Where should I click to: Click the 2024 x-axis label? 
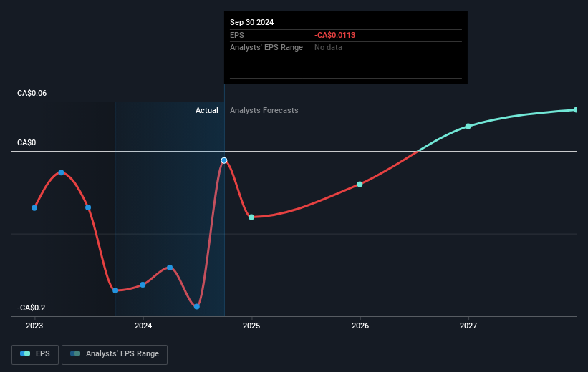point(143,325)
